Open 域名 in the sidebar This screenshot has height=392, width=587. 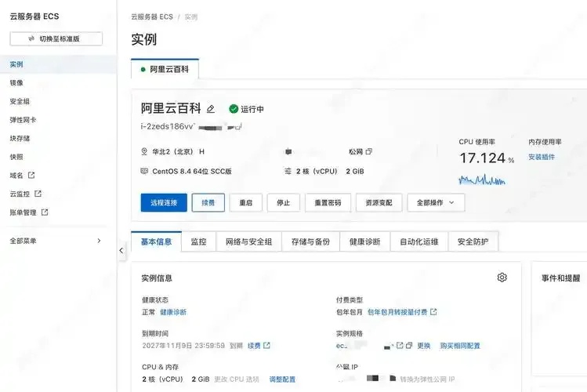coord(16,175)
